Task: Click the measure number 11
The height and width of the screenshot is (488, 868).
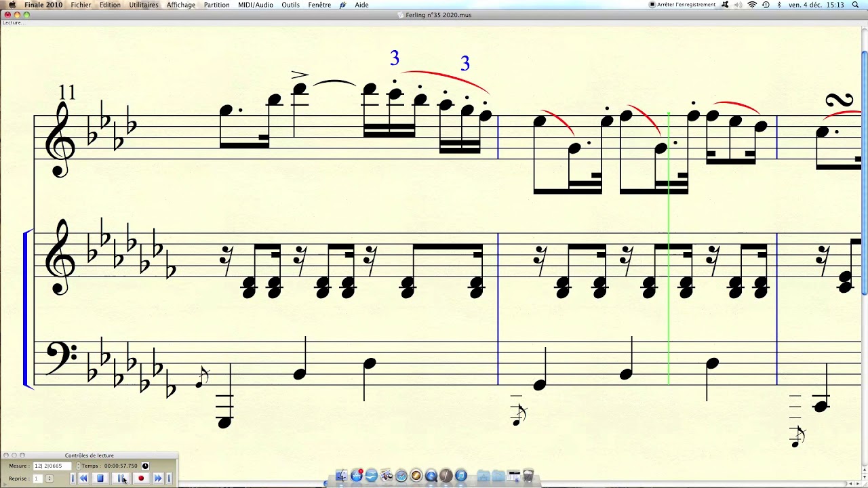Action: click(x=67, y=92)
